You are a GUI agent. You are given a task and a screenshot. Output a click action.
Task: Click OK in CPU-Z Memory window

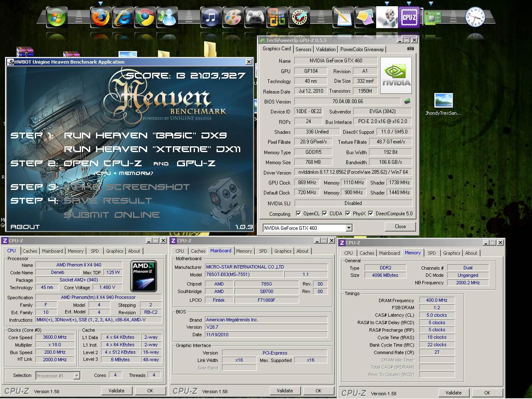pyautogui.click(x=487, y=393)
